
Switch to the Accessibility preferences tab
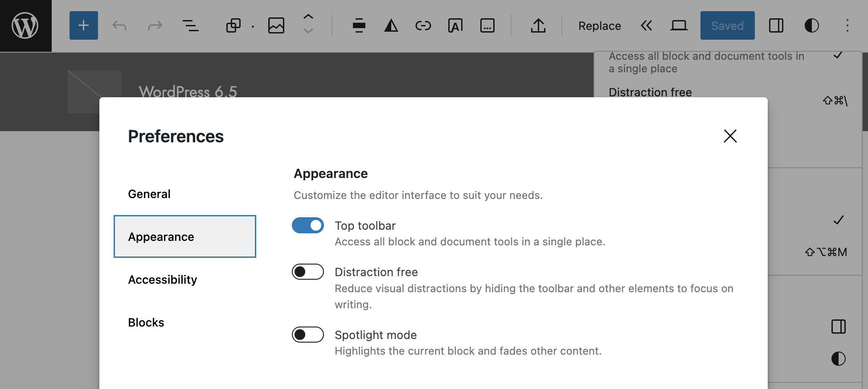click(163, 280)
